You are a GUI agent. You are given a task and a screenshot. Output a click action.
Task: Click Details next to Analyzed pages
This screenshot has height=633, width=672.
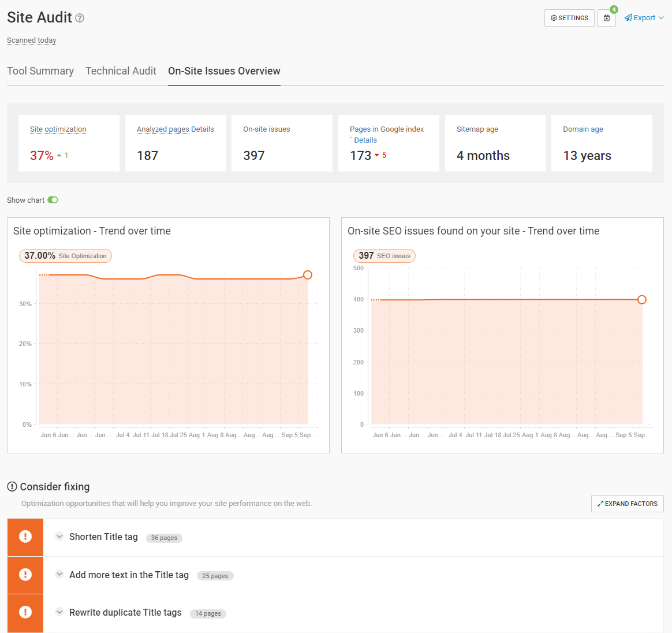click(203, 129)
